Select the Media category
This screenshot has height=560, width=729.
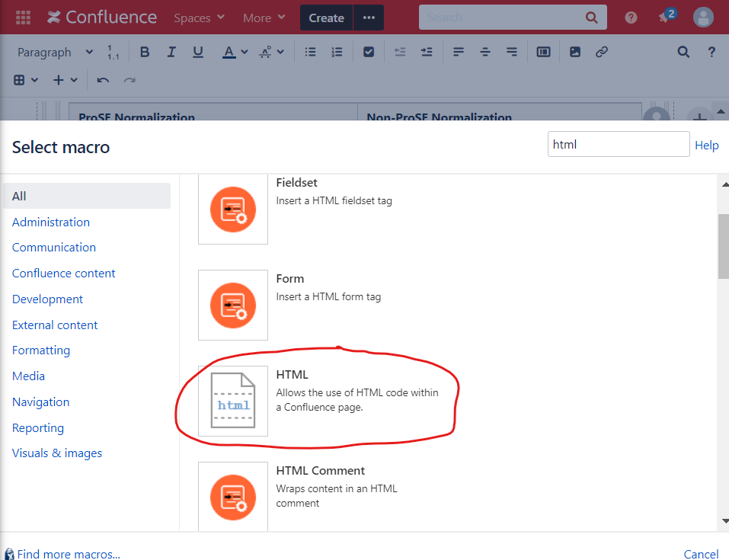[28, 376]
